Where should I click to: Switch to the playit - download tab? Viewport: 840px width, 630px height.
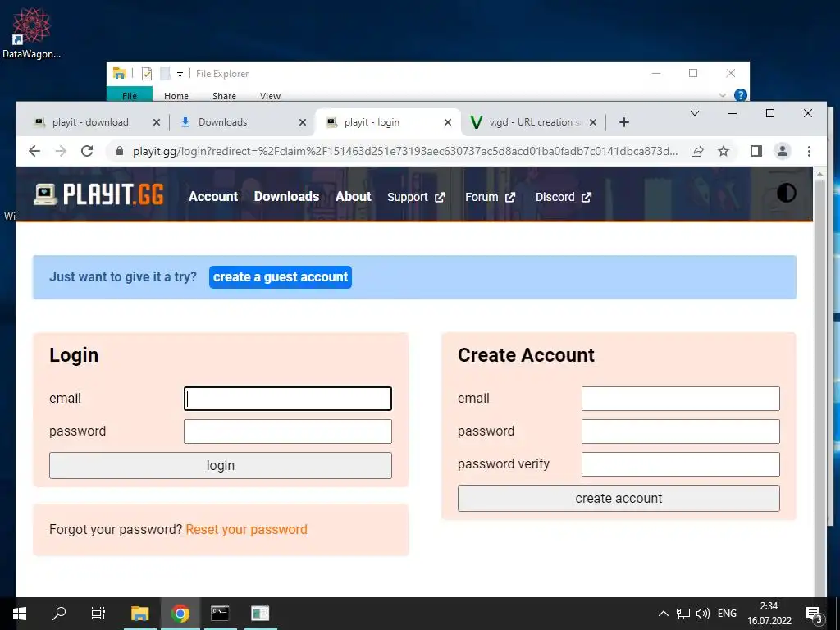coord(90,122)
